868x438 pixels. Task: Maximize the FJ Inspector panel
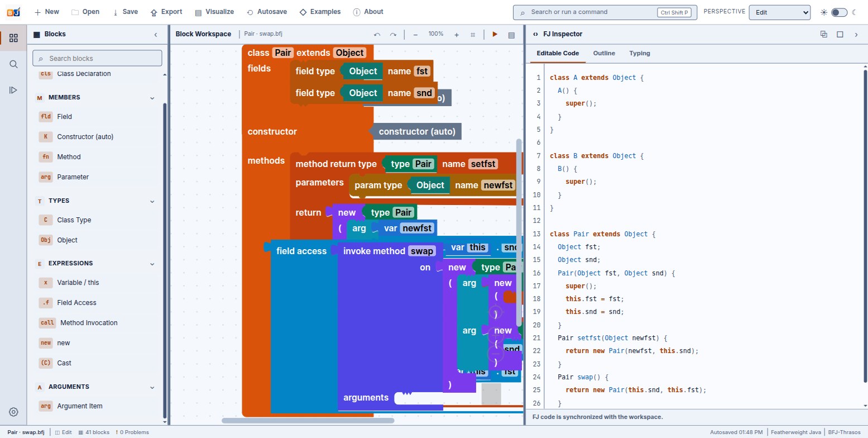tap(840, 34)
